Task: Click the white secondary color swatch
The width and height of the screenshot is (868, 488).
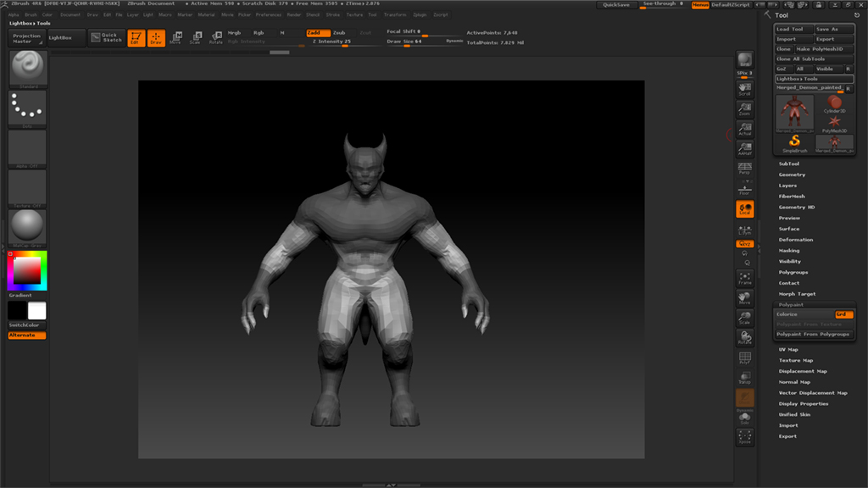Action: pos(37,311)
